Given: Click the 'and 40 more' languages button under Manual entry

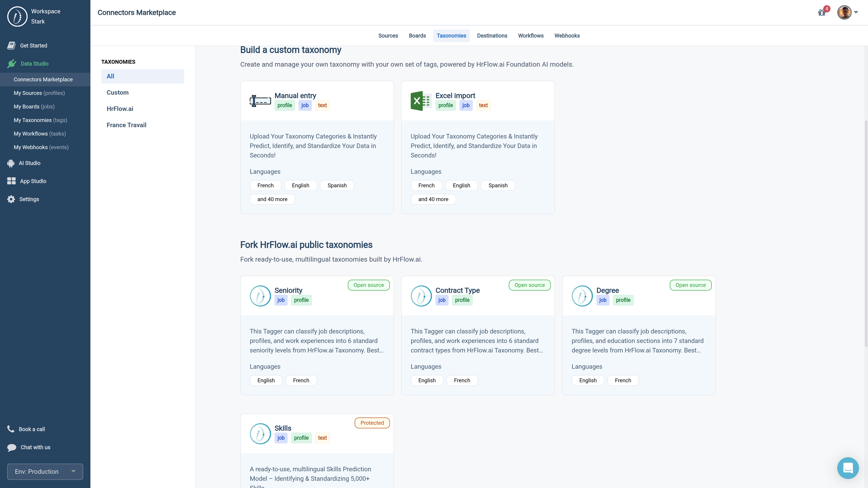Looking at the screenshot, I should pyautogui.click(x=272, y=199).
